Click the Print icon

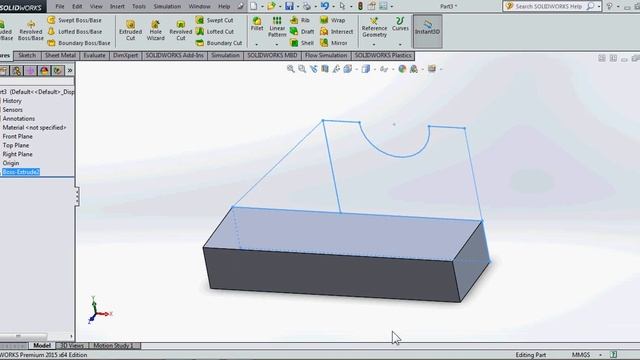point(307,6)
